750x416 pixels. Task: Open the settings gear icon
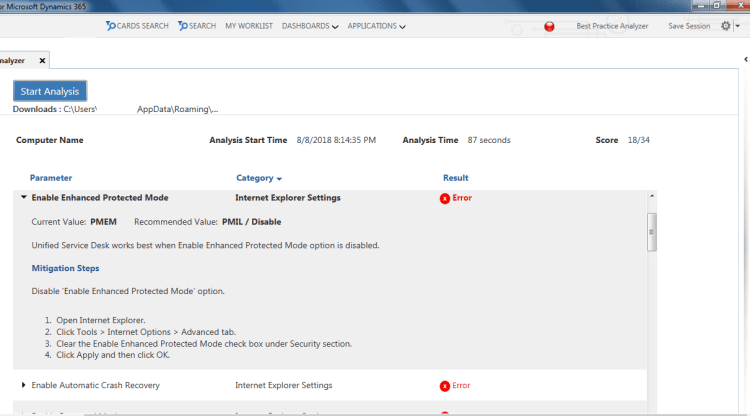pos(726,26)
